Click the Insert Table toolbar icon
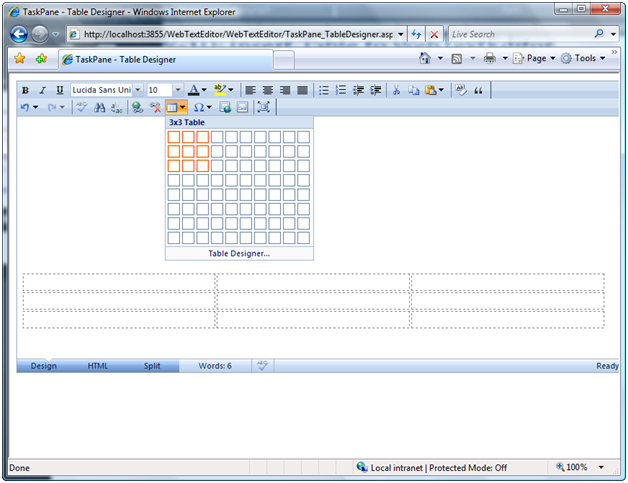 (172, 107)
